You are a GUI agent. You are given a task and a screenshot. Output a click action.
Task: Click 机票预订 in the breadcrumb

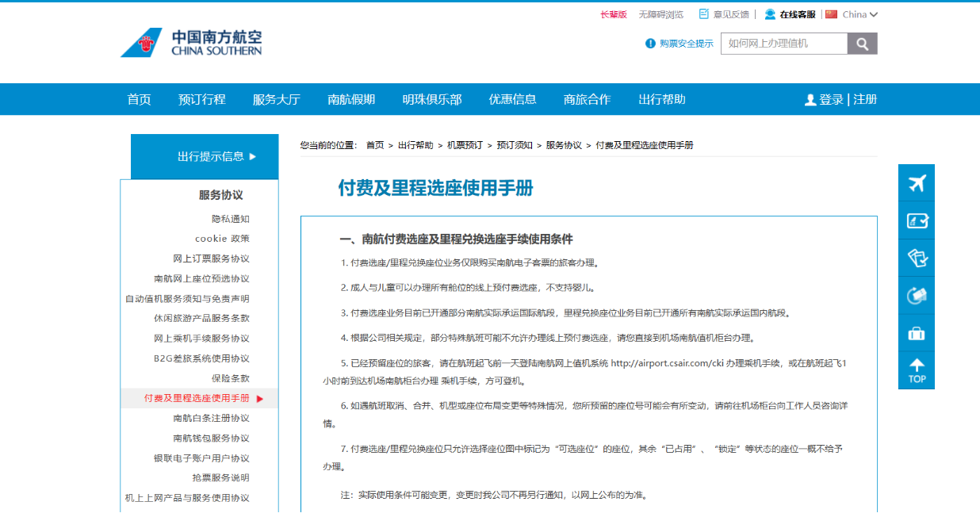tap(465, 145)
